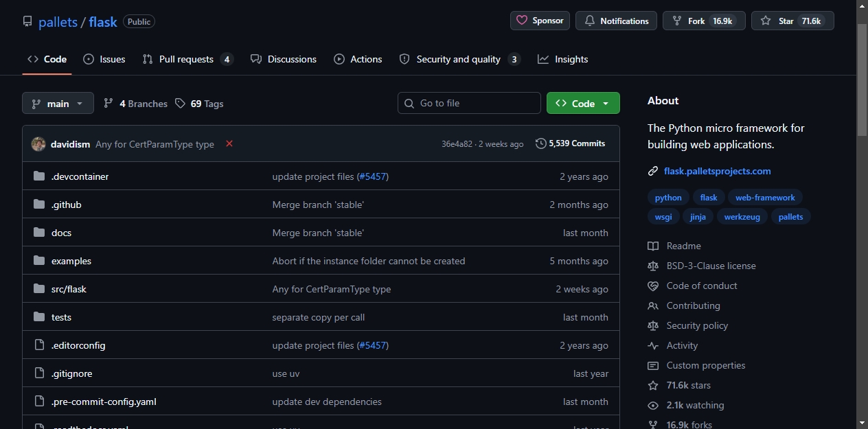Open the Notifications button
Viewport: 868px width, 429px height.
tap(616, 21)
